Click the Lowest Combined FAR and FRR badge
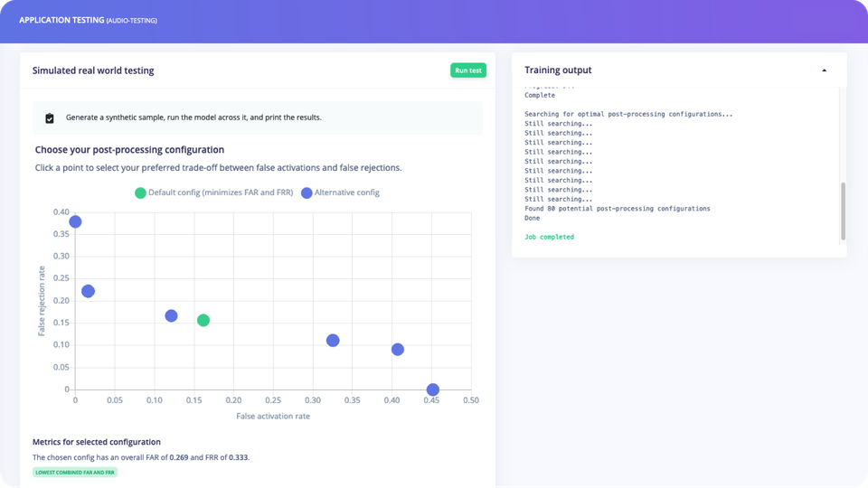The image size is (868, 488). (75, 472)
